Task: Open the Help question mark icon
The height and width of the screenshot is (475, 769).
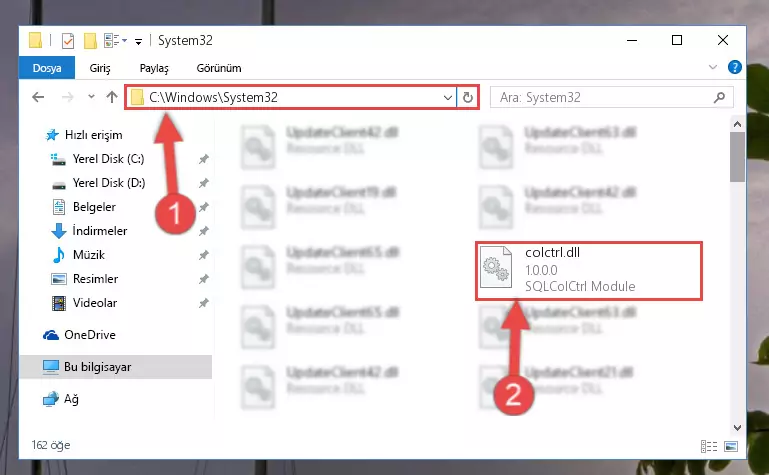Action: point(734,67)
